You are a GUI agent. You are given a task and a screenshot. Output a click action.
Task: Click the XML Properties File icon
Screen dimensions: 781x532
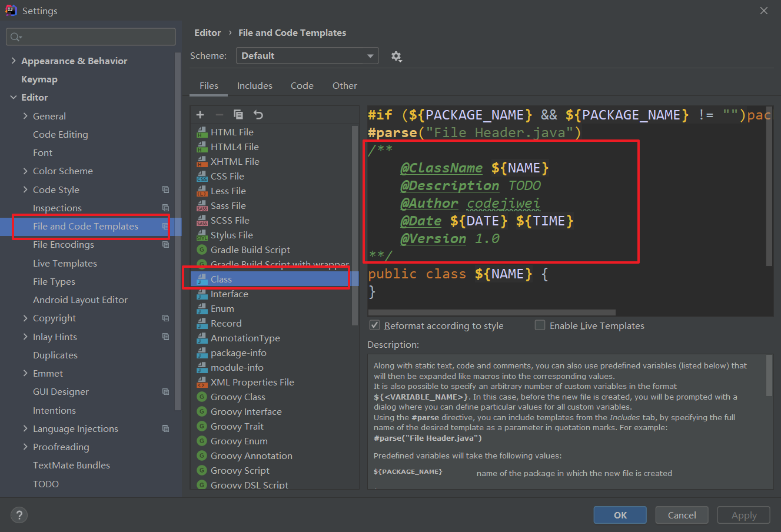point(202,383)
